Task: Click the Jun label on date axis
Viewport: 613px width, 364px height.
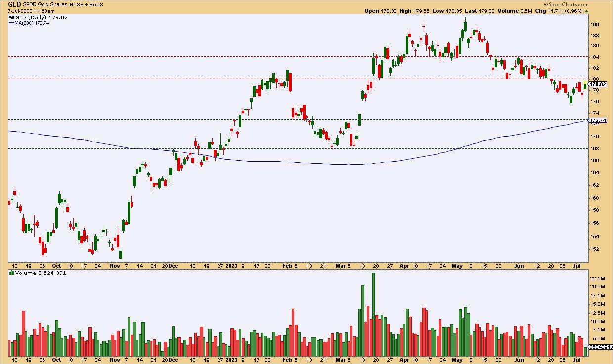Action: pyautogui.click(x=519, y=265)
